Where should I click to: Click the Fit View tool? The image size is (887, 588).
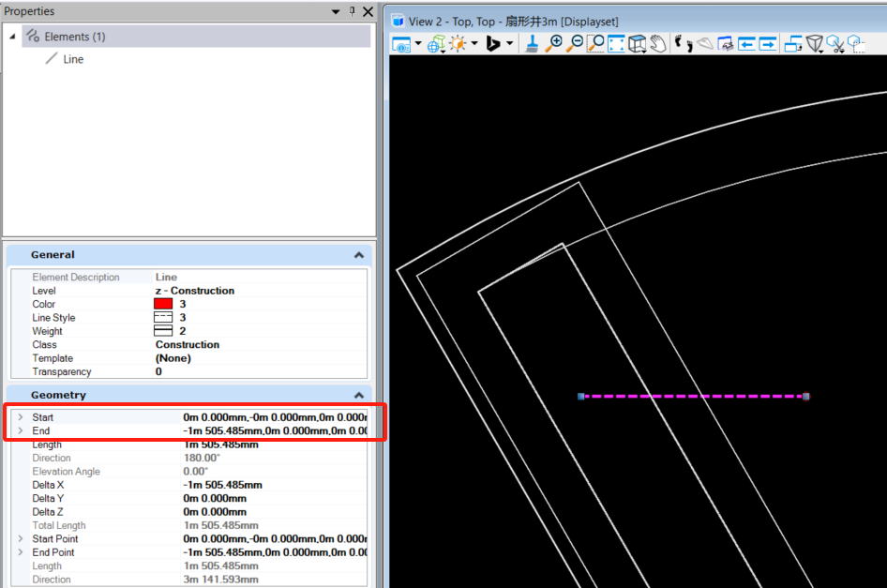[x=616, y=44]
